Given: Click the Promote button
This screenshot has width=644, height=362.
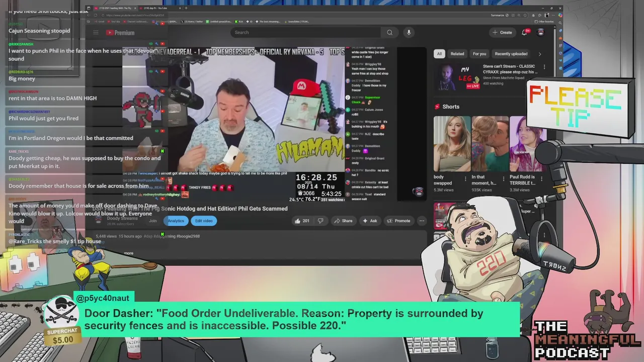Looking at the screenshot, I should pyautogui.click(x=398, y=221).
